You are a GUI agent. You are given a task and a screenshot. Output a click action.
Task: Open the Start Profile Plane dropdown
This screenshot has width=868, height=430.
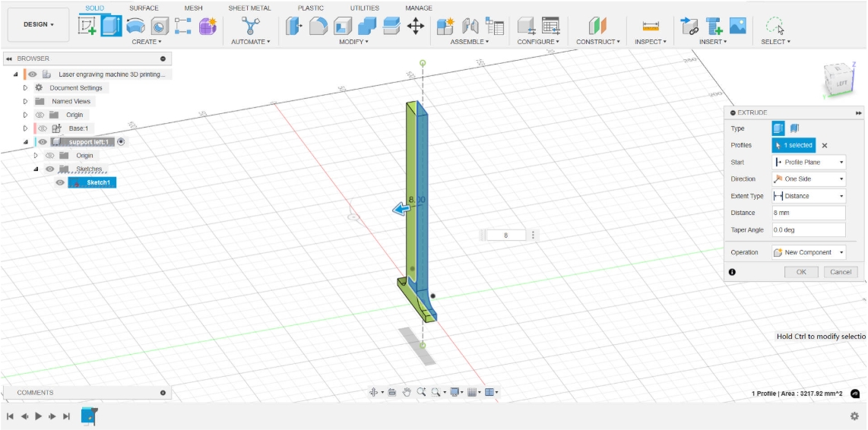coord(809,162)
